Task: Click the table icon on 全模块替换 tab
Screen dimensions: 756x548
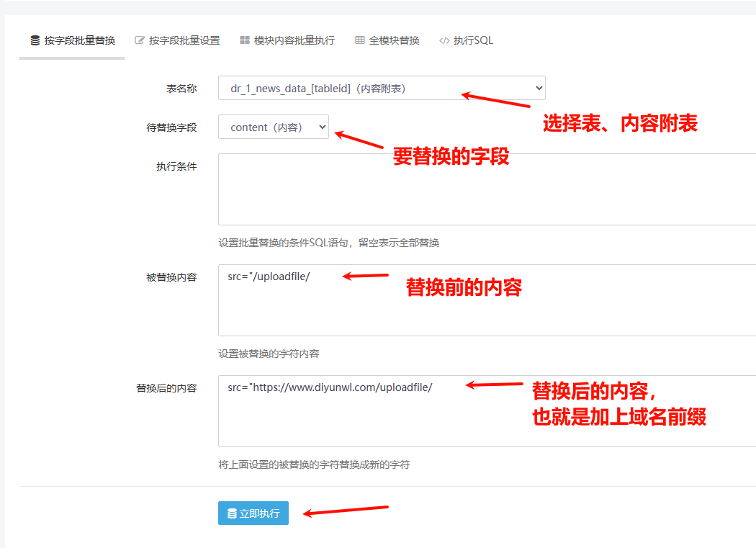Action: pos(360,40)
